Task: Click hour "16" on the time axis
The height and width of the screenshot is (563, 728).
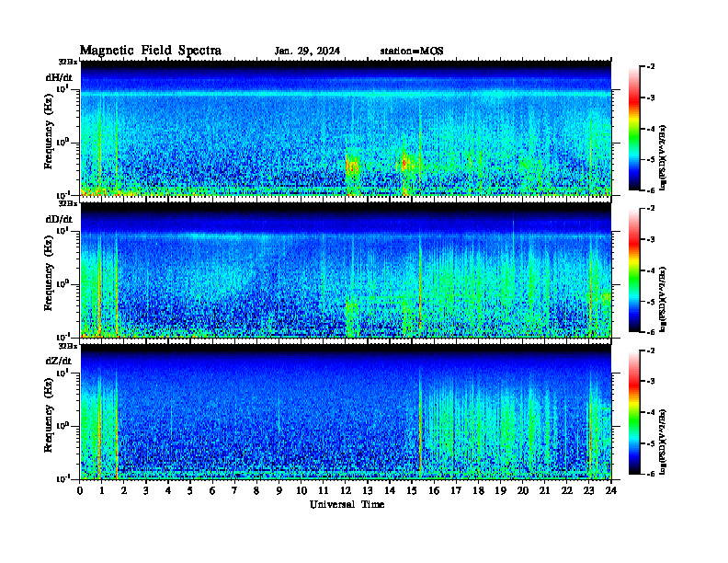Action: tap(434, 490)
